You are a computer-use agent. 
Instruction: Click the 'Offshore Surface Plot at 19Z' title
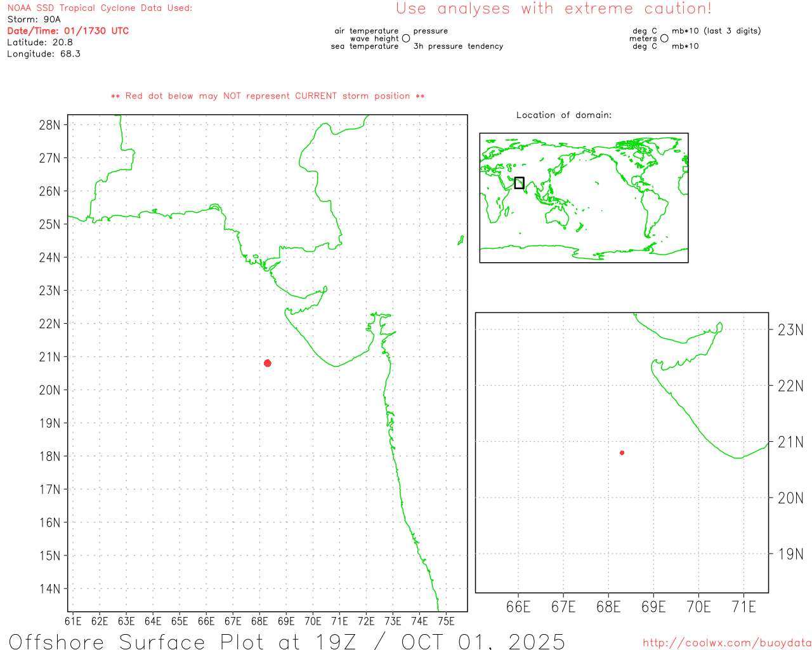[186, 641]
